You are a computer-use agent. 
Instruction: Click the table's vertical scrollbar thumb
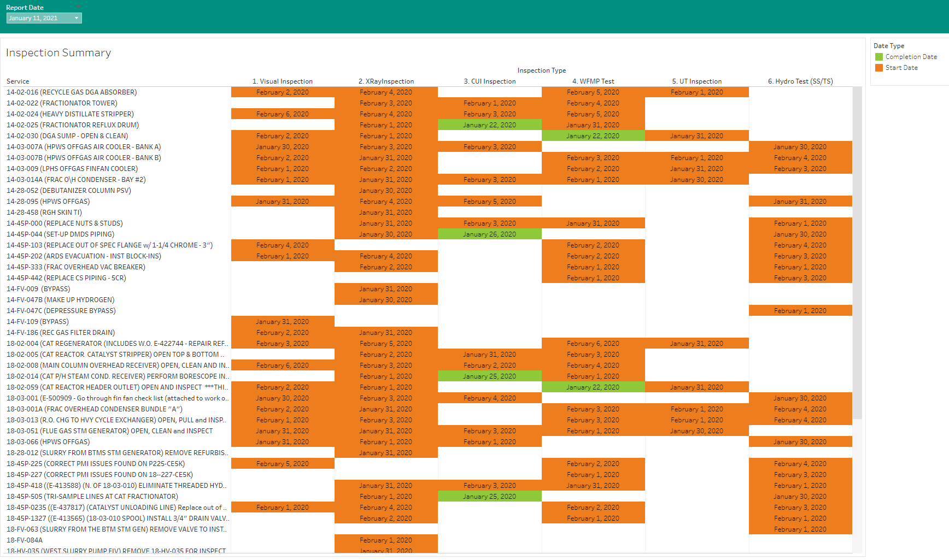(x=857, y=251)
